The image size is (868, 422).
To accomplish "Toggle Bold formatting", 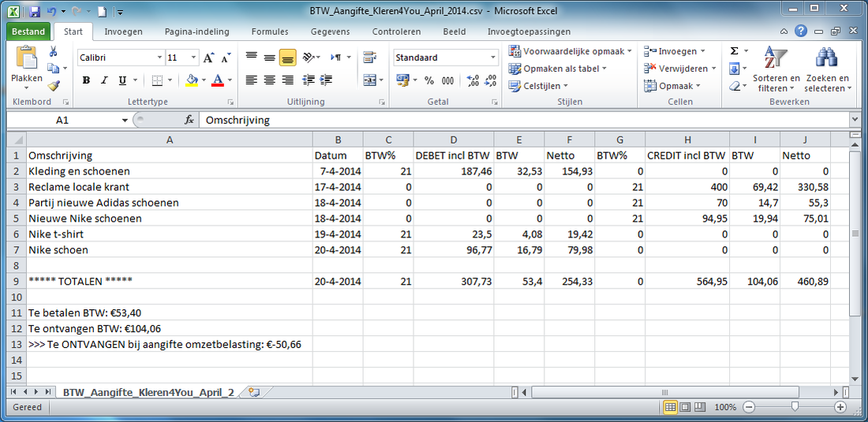I will point(86,80).
